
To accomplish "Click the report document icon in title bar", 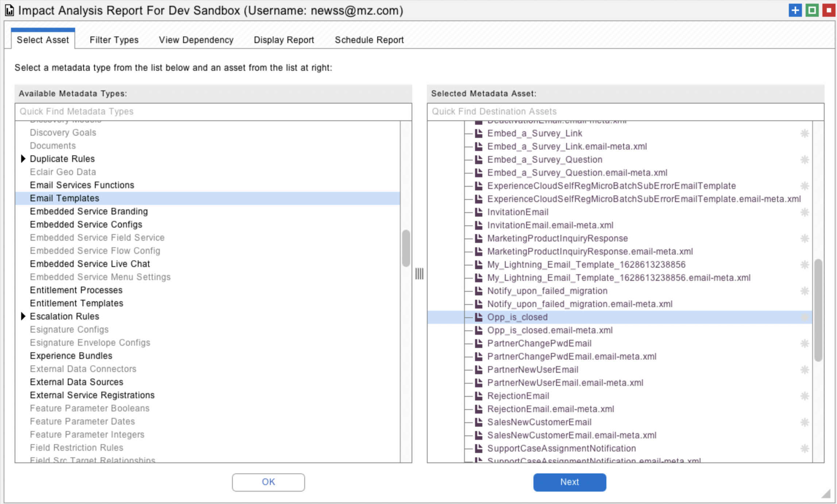I will click(9, 11).
